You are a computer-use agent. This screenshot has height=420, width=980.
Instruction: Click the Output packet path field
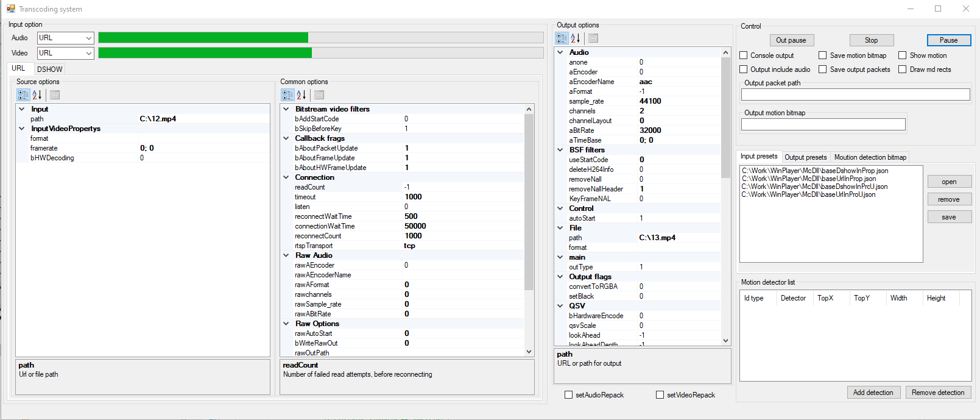[855, 94]
